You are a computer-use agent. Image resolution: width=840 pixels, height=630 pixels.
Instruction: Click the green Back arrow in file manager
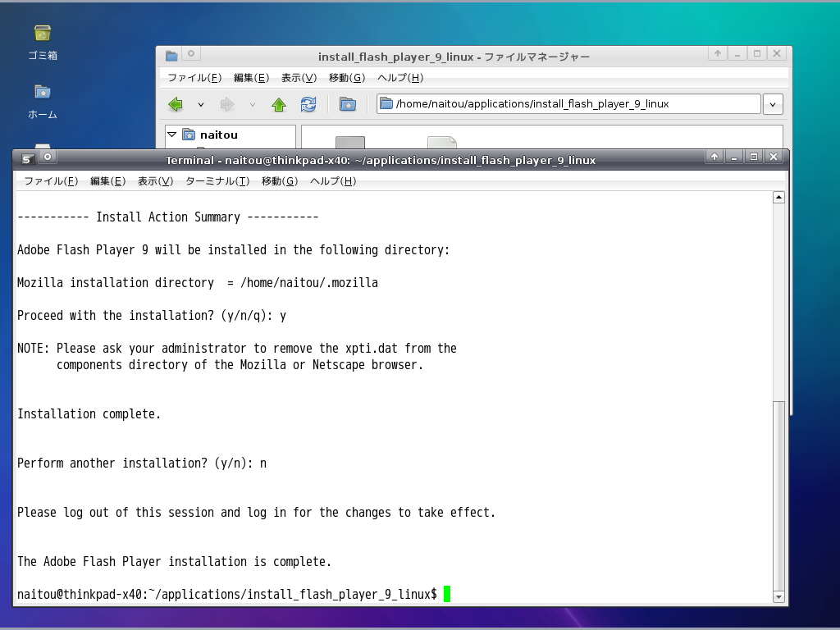pyautogui.click(x=176, y=104)
